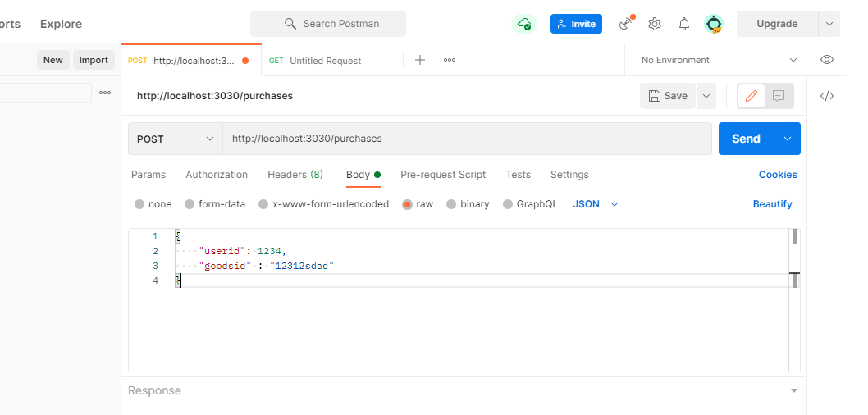Viewport: 868px width, 415px height.
Task: Click the Response label
Action: 154,390
